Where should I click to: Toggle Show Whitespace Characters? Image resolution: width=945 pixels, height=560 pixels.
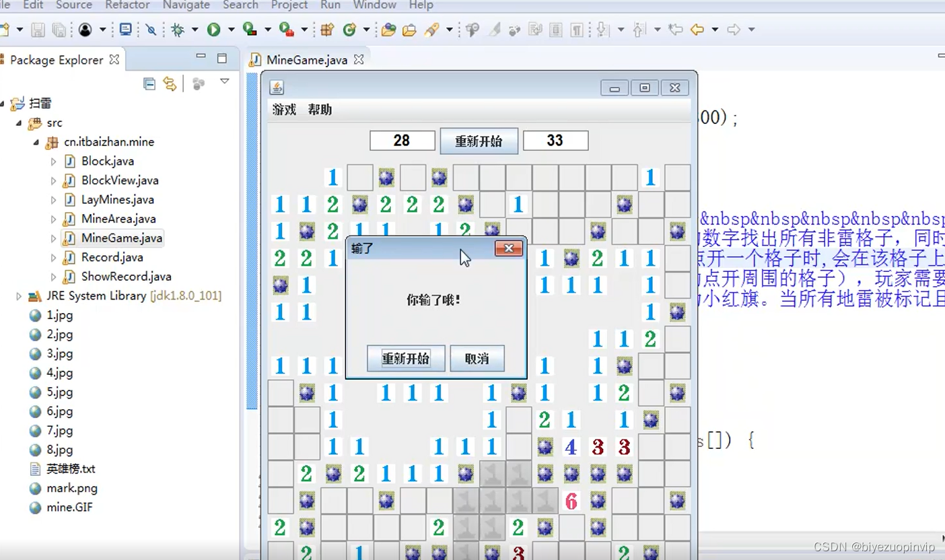click(577, 30)
